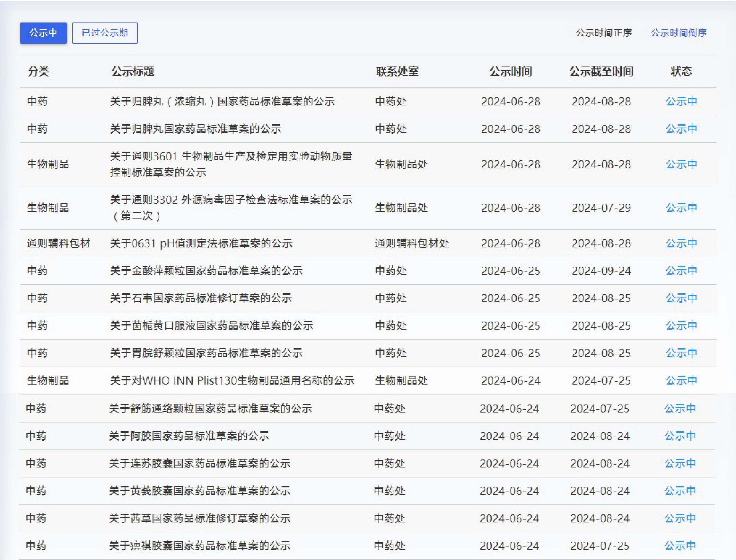The image size is (736, 560).
Task: Open 关于胃脘舒颗粒国家药品标准草案的公示
Action: (206, 353)
